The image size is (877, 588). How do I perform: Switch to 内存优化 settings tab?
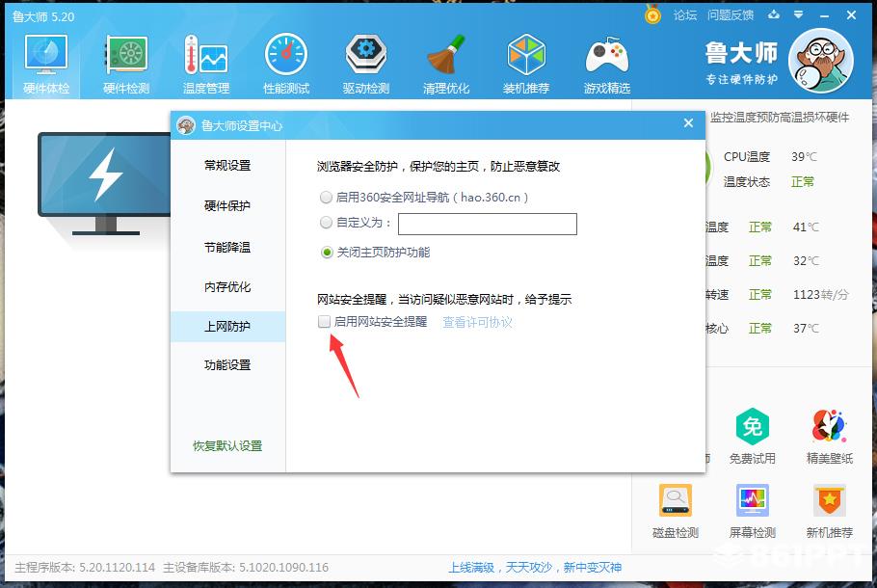coord(227,287)
